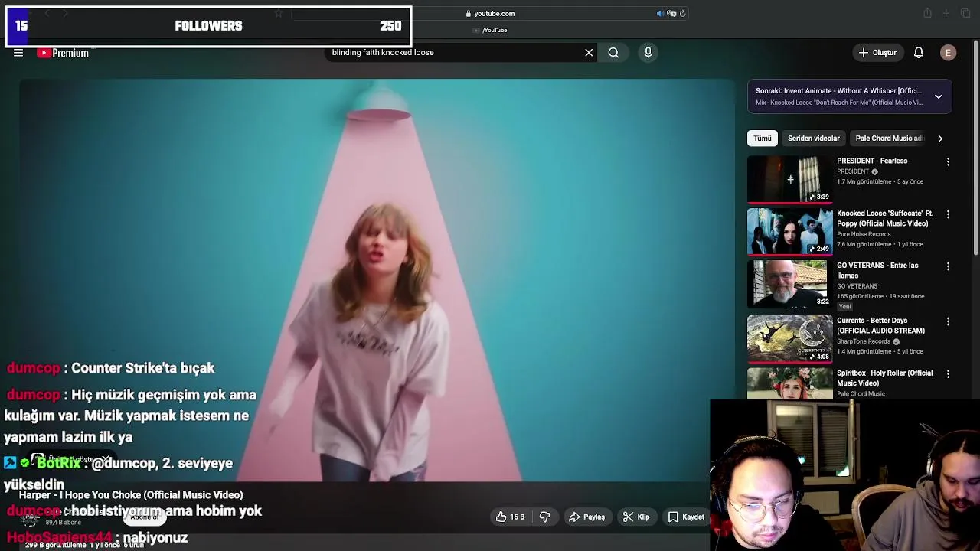
Task: Click the youtube.com address bar
Action: pos(490,13)
